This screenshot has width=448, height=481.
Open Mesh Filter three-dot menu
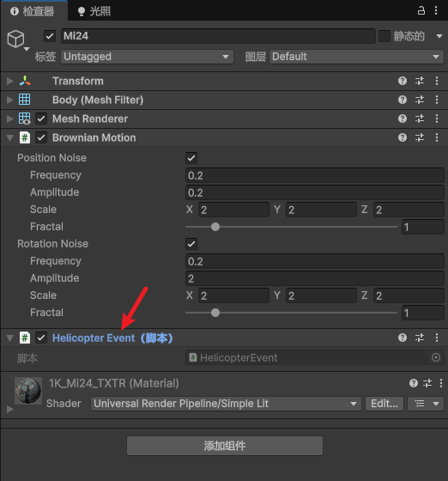tap(437, 100)
